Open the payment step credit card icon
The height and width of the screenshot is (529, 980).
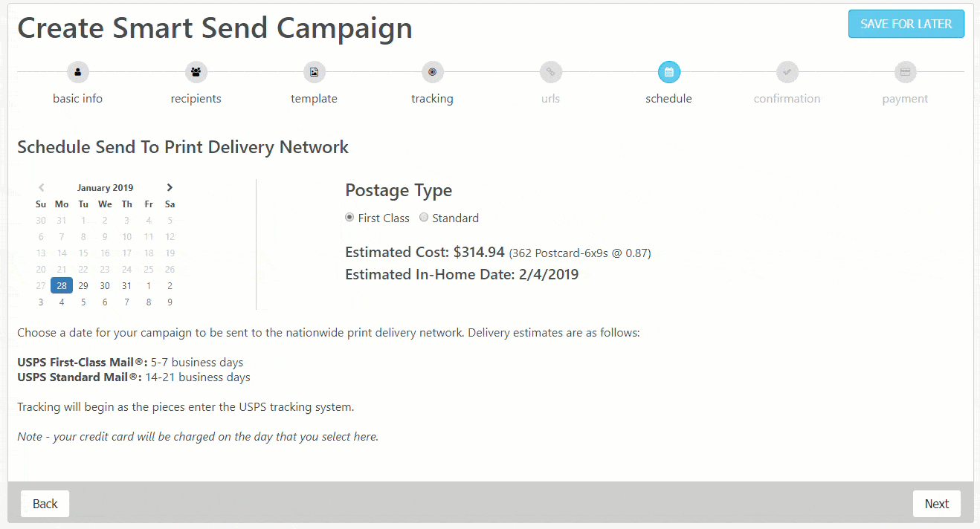(x=906, y=72)
